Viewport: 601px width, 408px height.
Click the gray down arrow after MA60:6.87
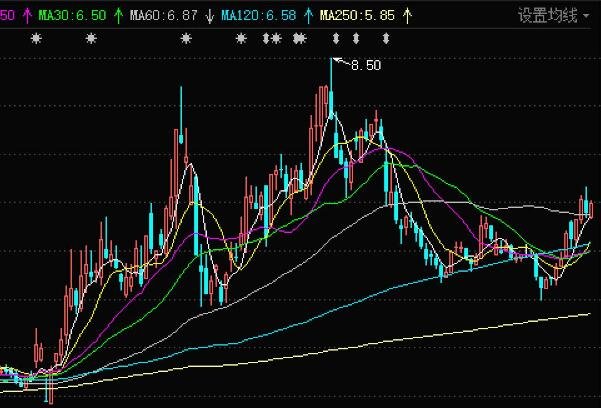pyautogui.click(x=209, y=16)
